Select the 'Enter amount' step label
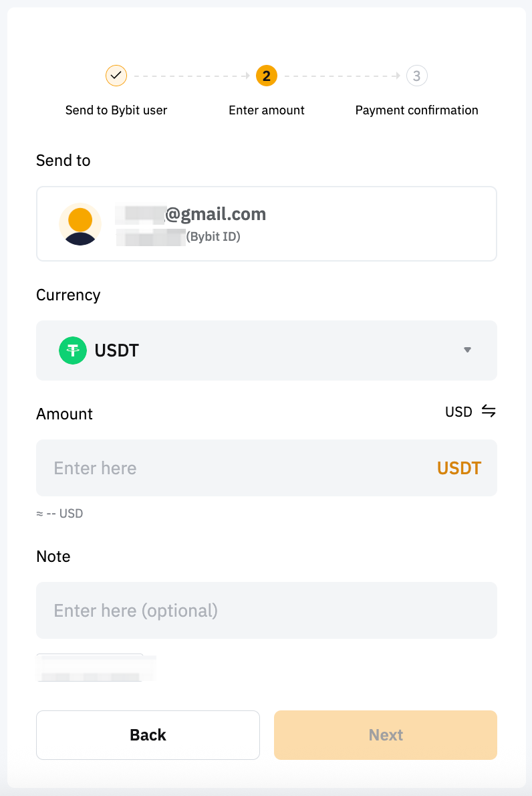Image resolution: width=532 pixels, height=796 pixels. pyautogui.click(x=267, y=110)
